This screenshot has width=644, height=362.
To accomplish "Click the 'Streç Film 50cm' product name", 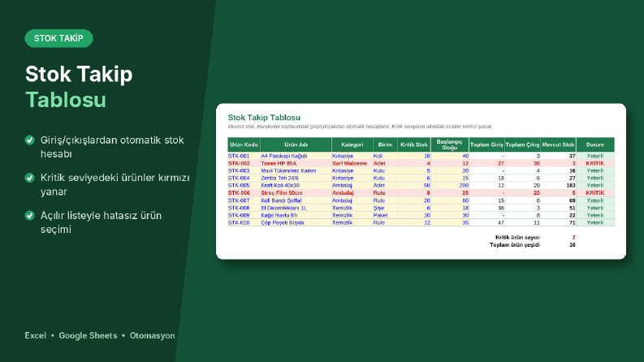I will pos(281,193).
